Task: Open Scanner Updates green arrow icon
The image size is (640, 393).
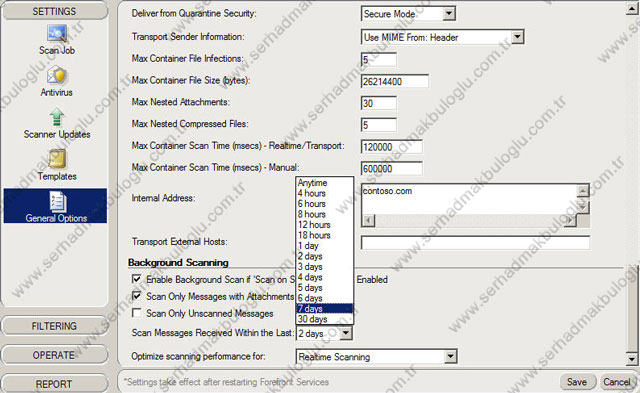Action: point(57,118)
